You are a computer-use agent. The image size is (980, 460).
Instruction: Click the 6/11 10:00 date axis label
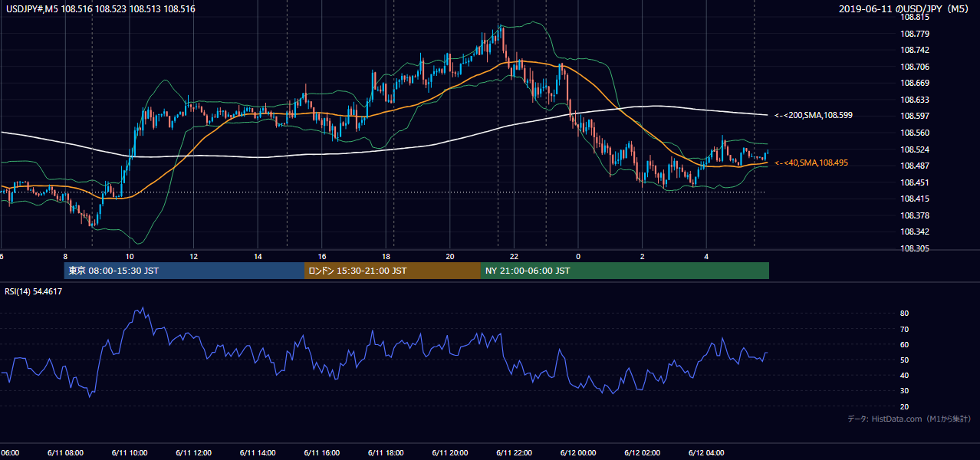[128, 452]
